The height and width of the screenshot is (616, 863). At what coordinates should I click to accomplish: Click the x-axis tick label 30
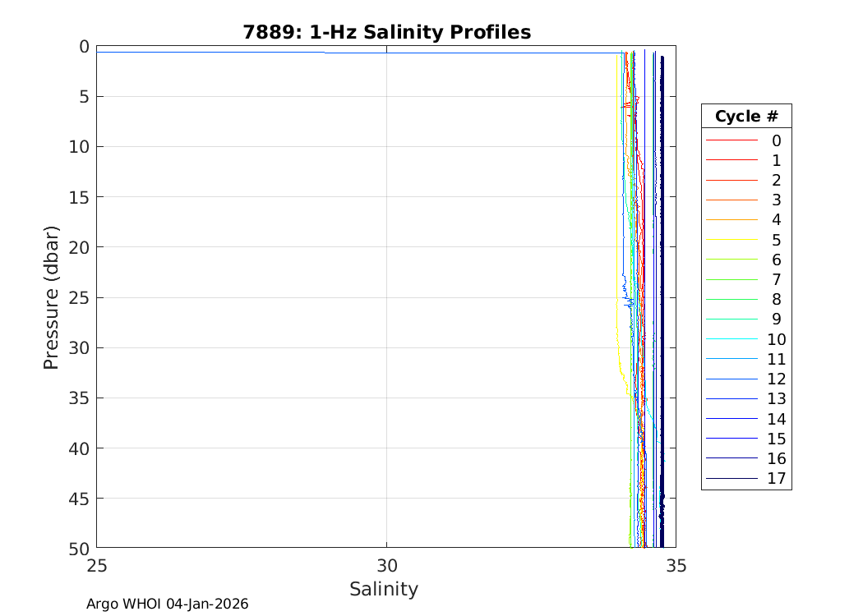(x=386, y=565)
